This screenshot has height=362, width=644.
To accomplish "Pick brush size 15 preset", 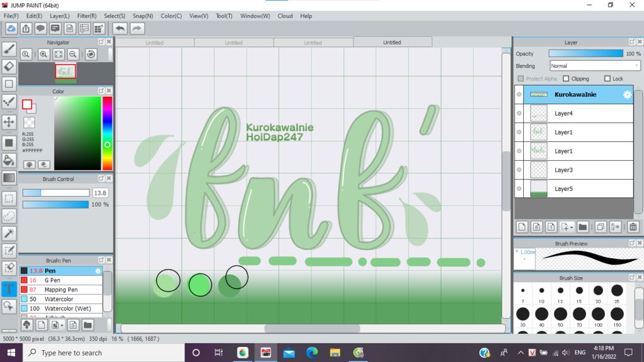I will pos(579,293).
